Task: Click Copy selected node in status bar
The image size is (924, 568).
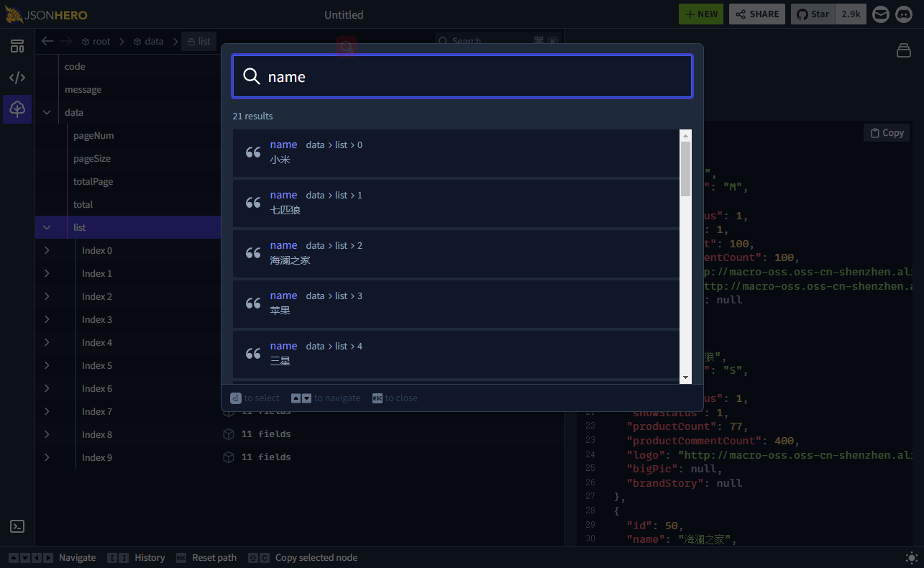Action: click(316, 557)
